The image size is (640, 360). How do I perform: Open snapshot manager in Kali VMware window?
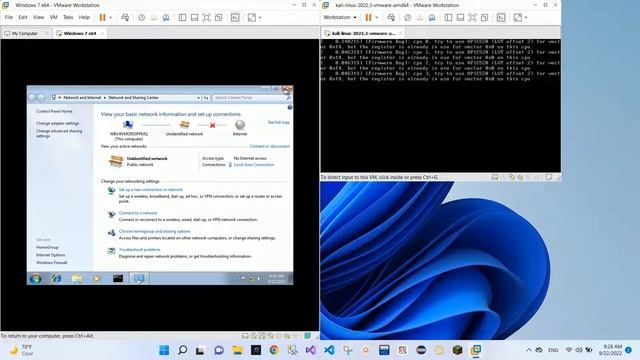click(x=432, y=17)
